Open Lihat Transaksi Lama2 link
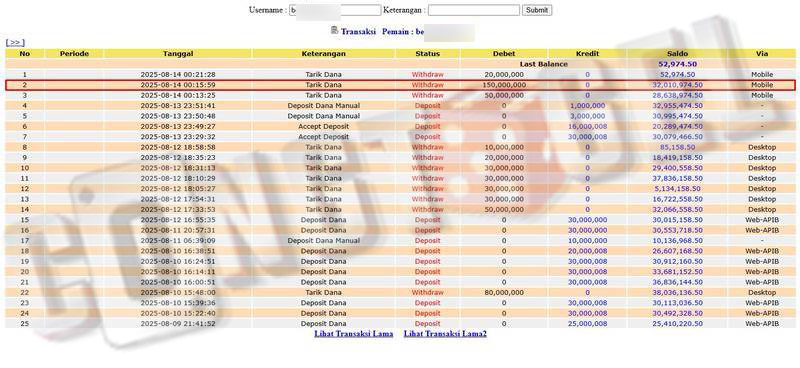Viewport: 800px width, 368px height. [445, 334]
